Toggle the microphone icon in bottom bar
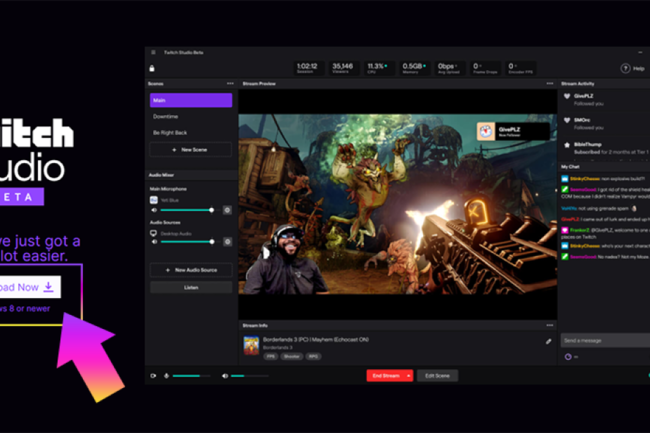650x433 pixels. [166, 376]
